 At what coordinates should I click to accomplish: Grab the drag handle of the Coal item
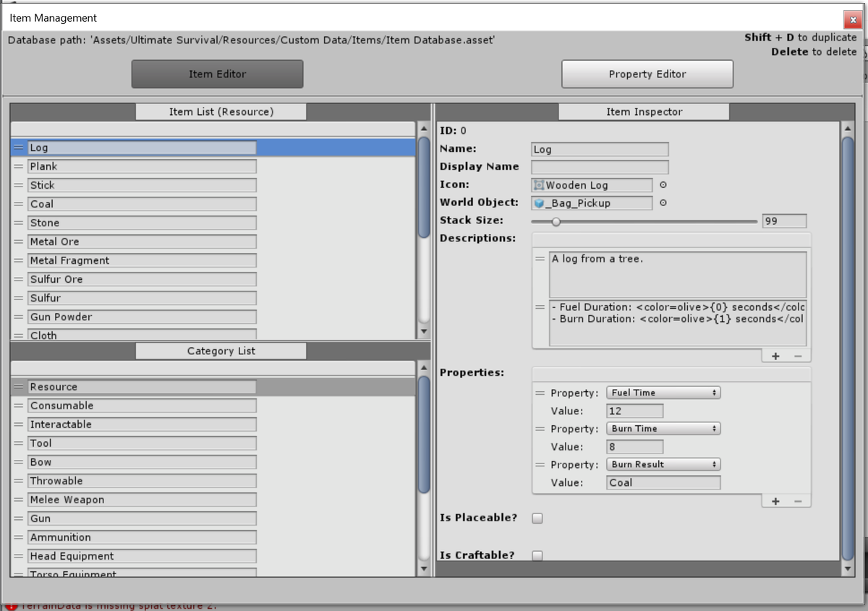click(x=19, y=204)
